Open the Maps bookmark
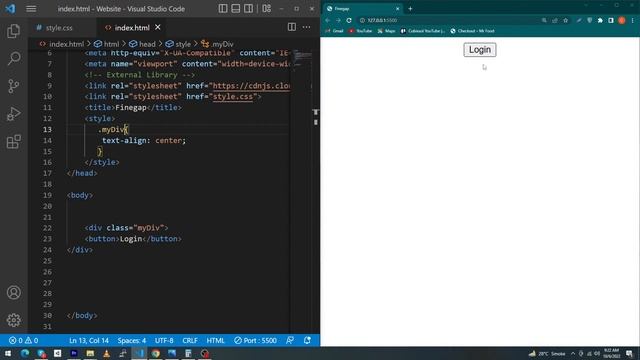Image resolution: width=640 pixels, height=360 pixels. [x=387, y=31]
